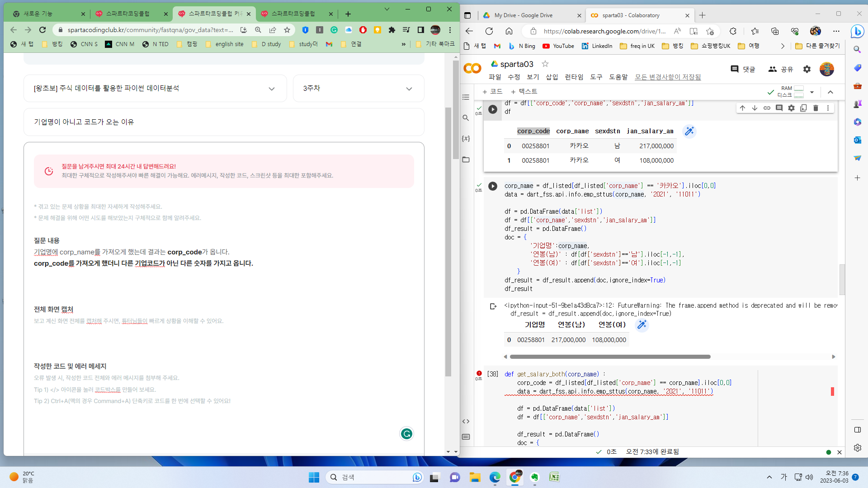
Task: Open the Edge tab actions menu
Action: click(x=467, y=15)
